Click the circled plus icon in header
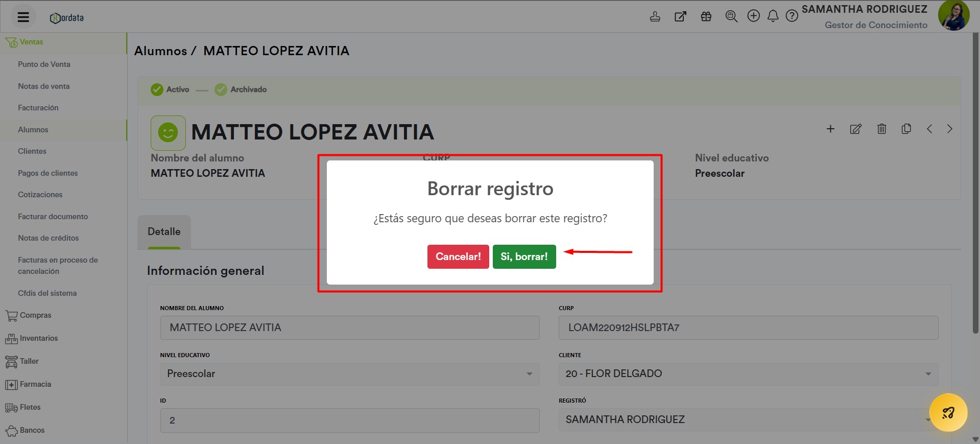 click(x=754, y=16)
